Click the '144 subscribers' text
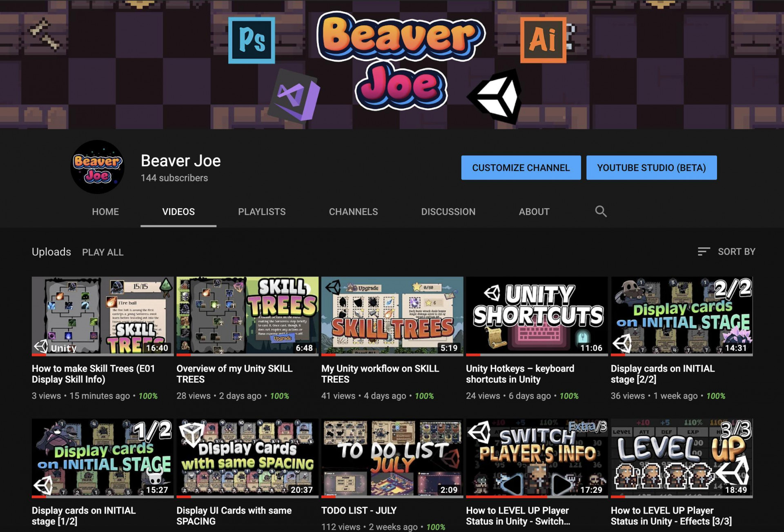784x532 pixels. pos(174,178)
